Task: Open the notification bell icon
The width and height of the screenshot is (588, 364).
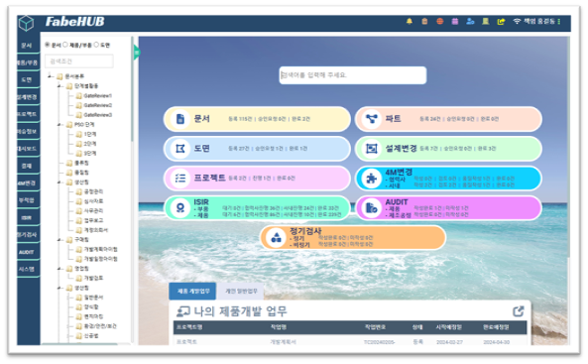Action: click(410, 22)
